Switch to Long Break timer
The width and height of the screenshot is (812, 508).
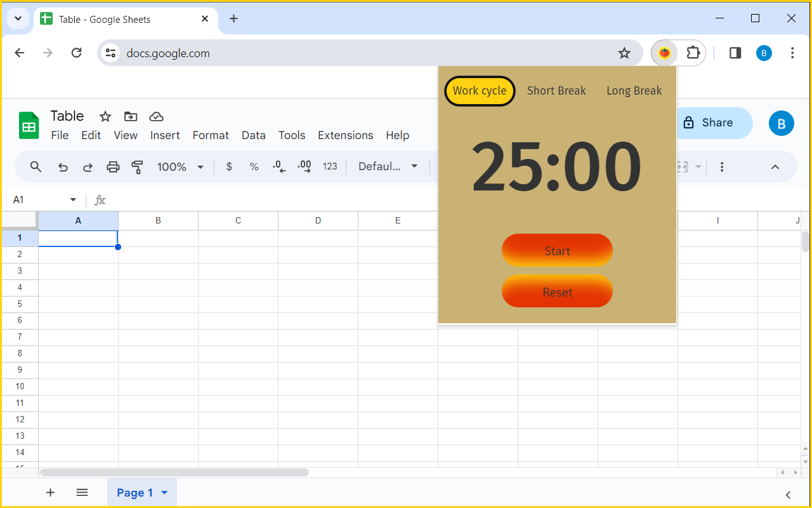(x=634, y=91)
